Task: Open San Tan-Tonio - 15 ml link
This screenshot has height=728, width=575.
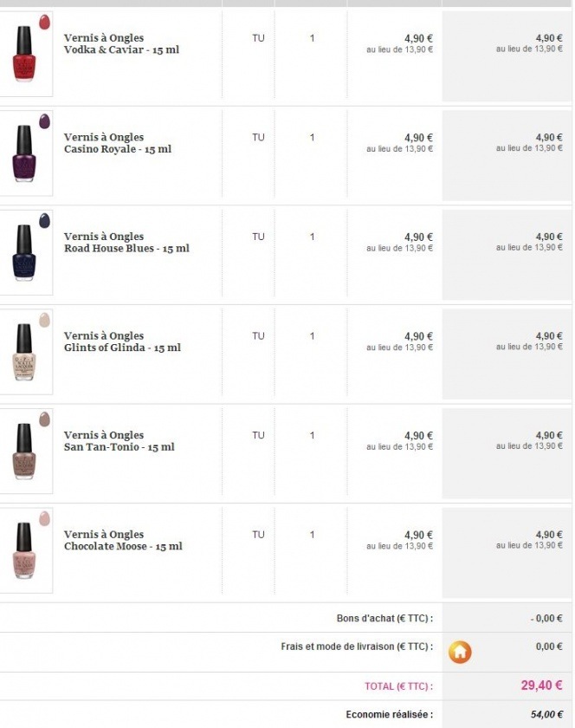Action: click(x=120, y=447)
